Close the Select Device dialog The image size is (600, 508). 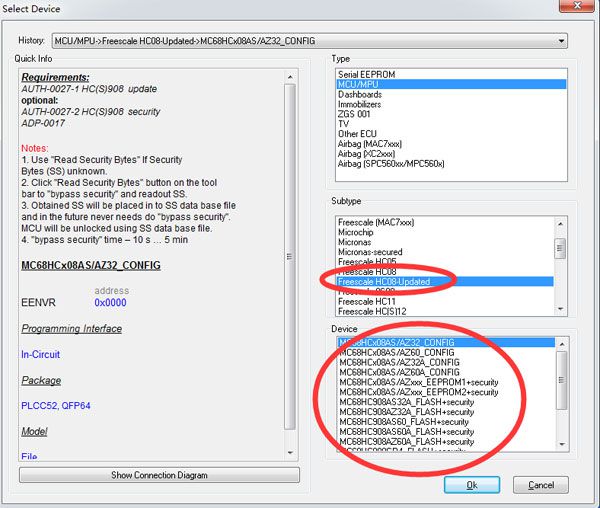click(578, 6)
